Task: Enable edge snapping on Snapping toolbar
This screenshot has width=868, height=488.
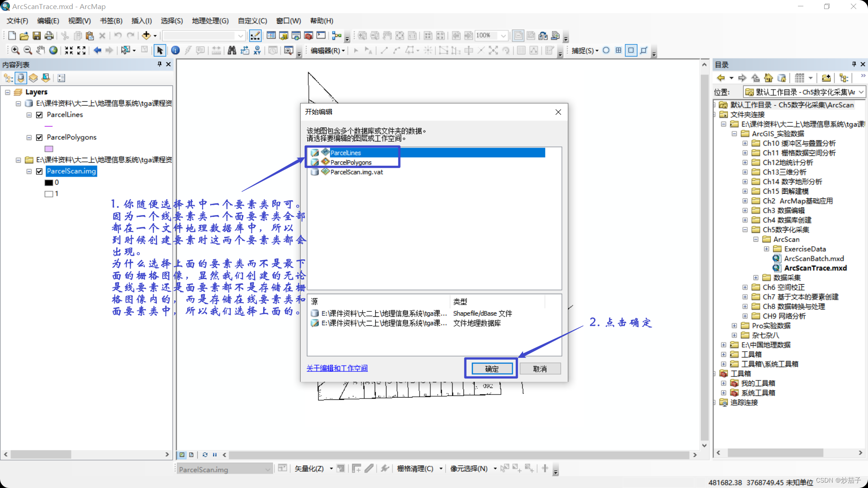Action: tap(644, 50)
